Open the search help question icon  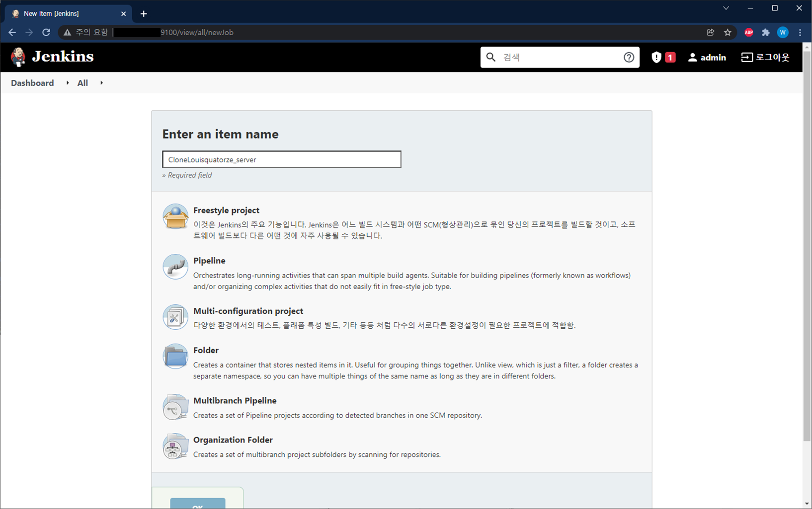click(x=629, y=57)
